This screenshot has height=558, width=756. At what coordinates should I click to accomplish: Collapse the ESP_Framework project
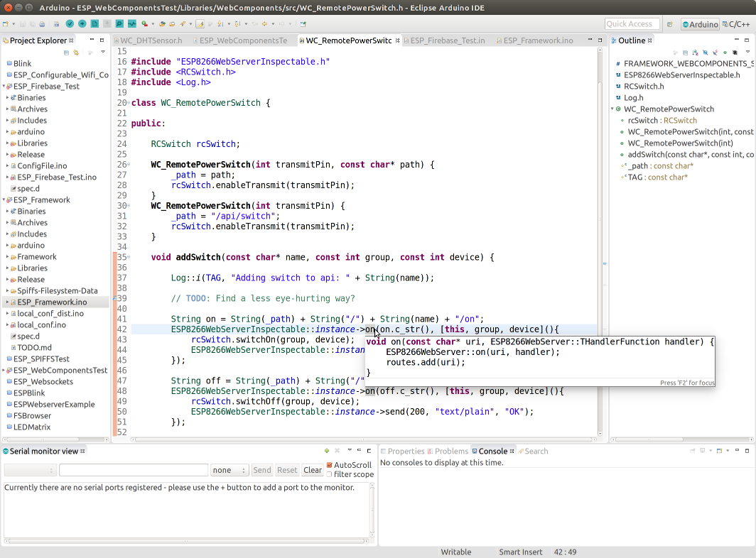4,199
